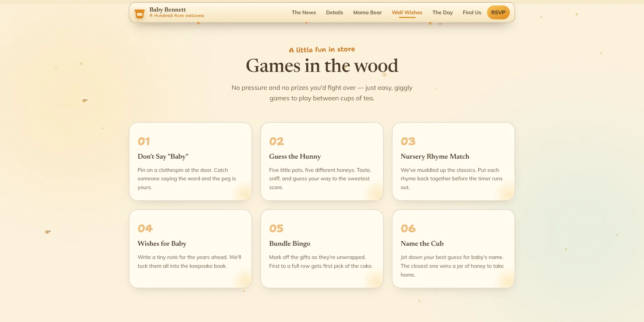Click the 'We've muddled up the classics' text

coord(451,179)
